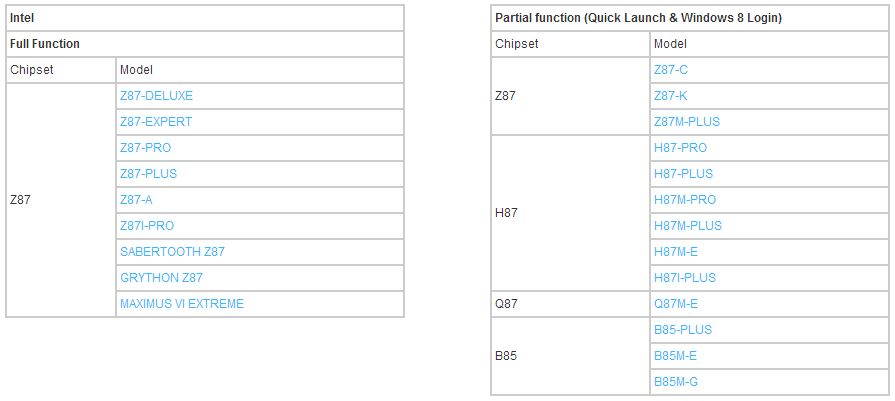
Task: Click the B85-PLUS link
Action: pos(683,330)
